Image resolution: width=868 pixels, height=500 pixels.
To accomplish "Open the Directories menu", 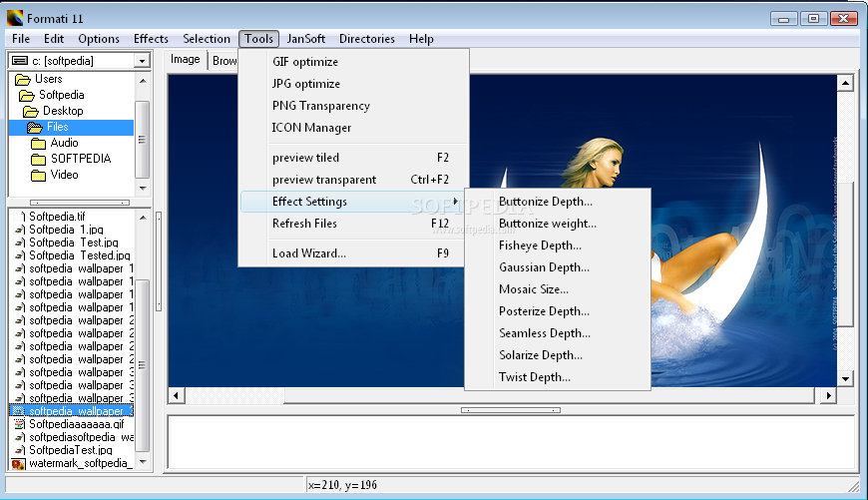I will pos(366,39).
